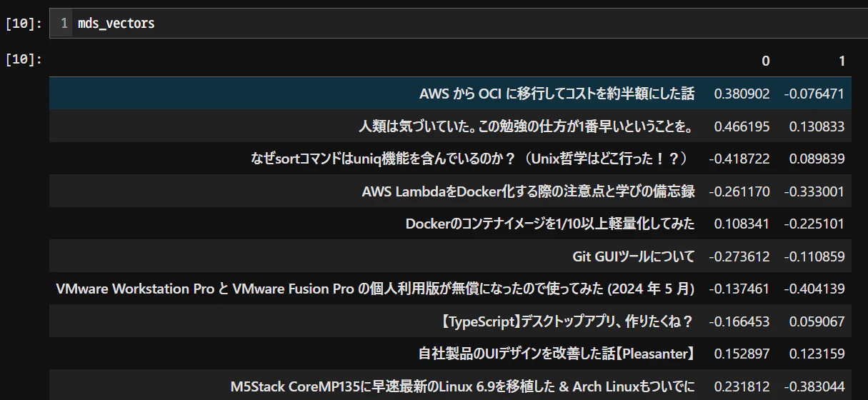Click the value -0.404139 in the VMware row
This screenshot has width=868, height=400.
(814, 289)
